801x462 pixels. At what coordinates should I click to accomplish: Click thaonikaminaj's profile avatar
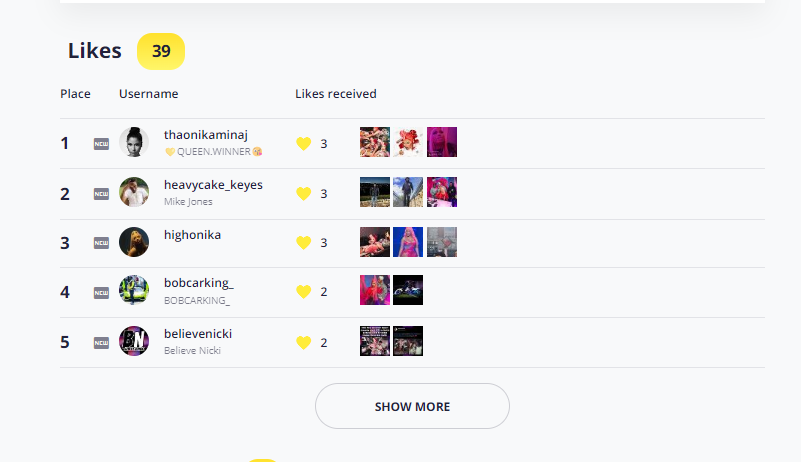[x=134, y=142]
